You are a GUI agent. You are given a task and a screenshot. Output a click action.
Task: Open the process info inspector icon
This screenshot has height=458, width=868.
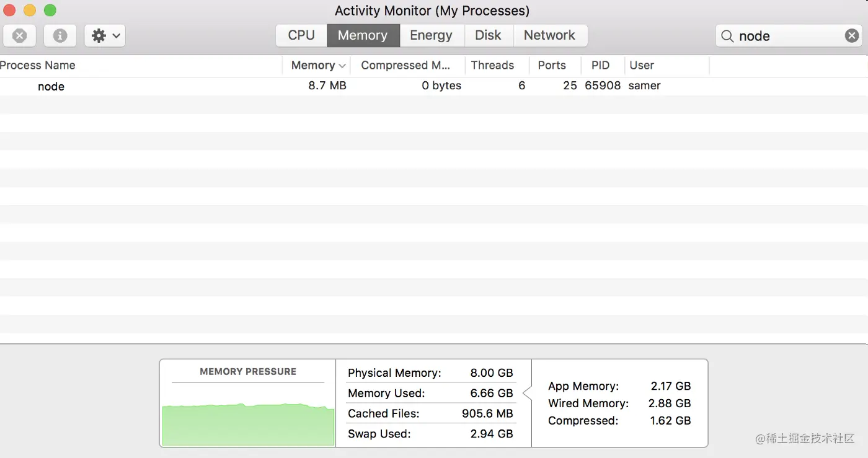pos(60,36)
